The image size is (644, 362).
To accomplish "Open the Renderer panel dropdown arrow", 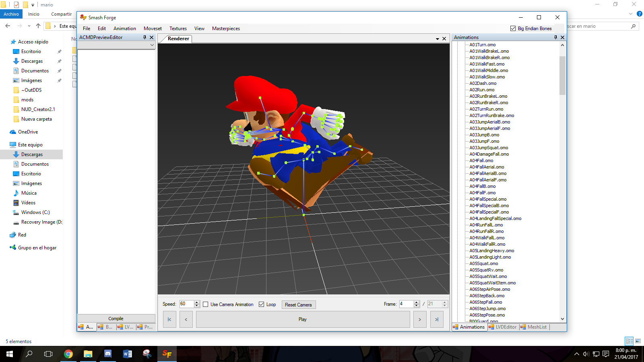I will (437, 38).
